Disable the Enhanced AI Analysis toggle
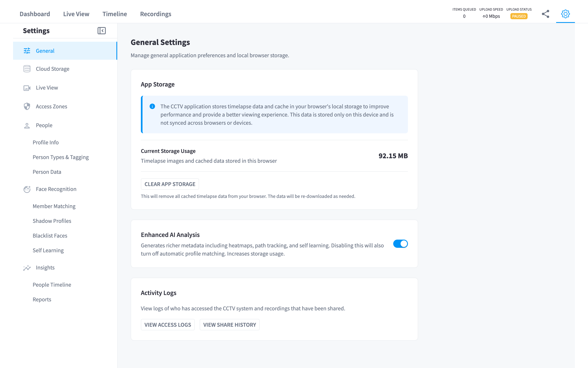Screen dimensions: 588x368 tap(400, 244)
